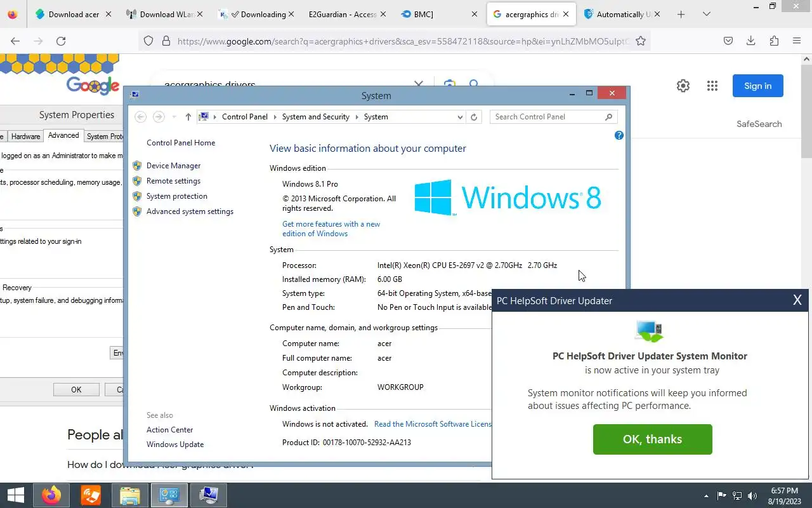The width and height of the screenshot is (812, 508).
Task: Click Back arrow in System window navigation
Action: [141, 117]
